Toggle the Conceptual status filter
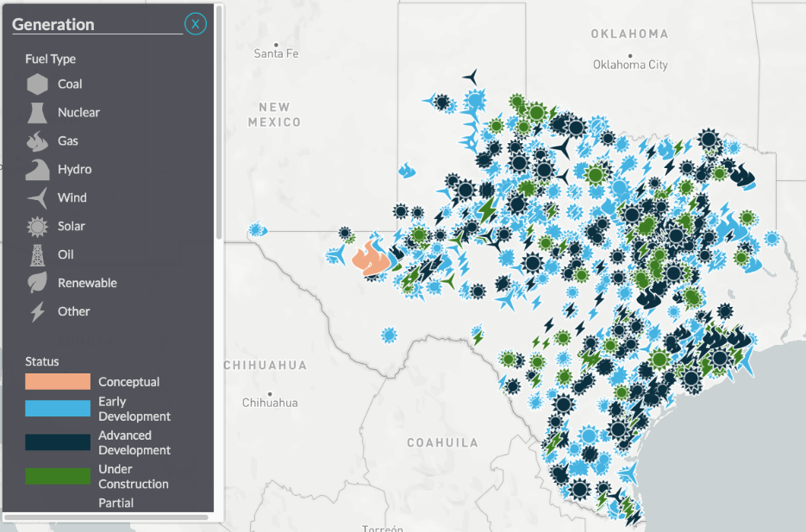Screen dimensions: 806x532 (x=59, y=381)
